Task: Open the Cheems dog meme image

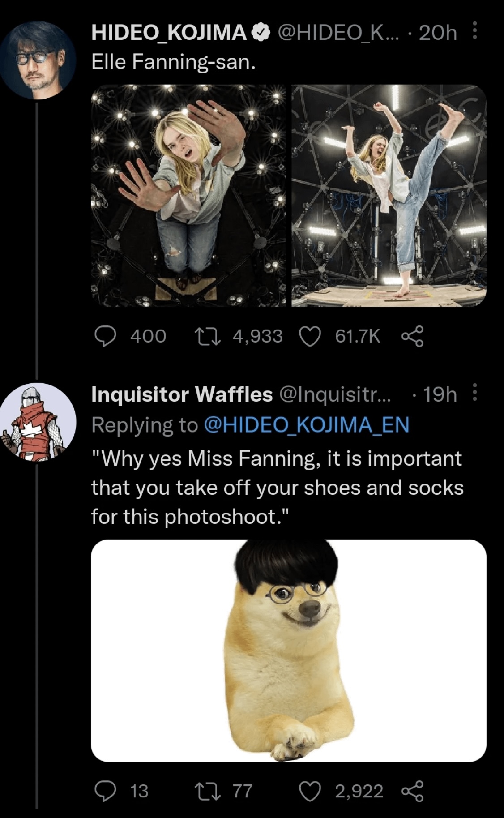Action: [288, 651]
